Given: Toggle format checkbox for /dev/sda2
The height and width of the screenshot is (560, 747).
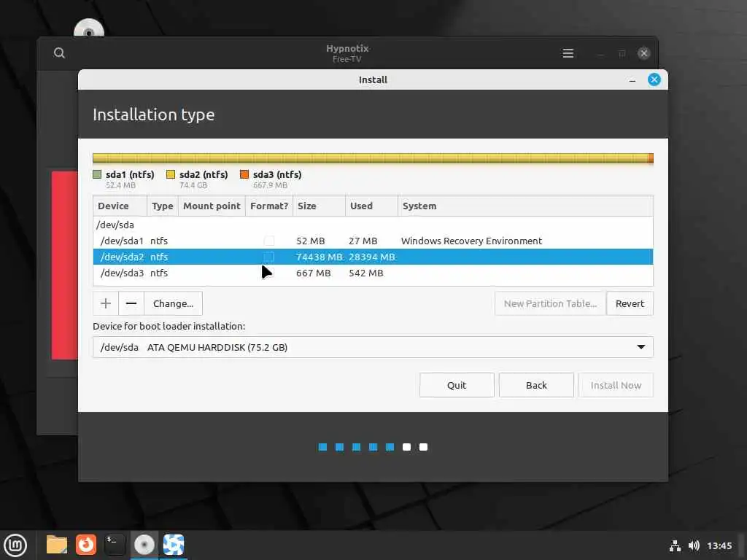Looking at the screenshot, I should point(269,257).
